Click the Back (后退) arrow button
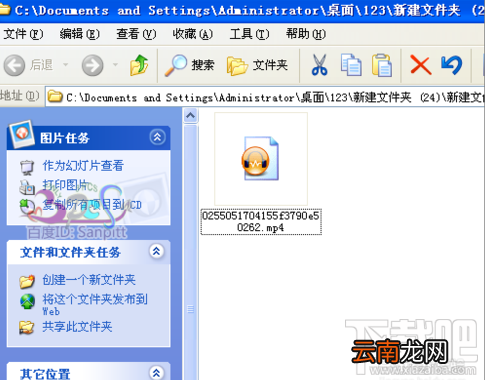This screenshot has height=380, width=485. coord(14,65)
